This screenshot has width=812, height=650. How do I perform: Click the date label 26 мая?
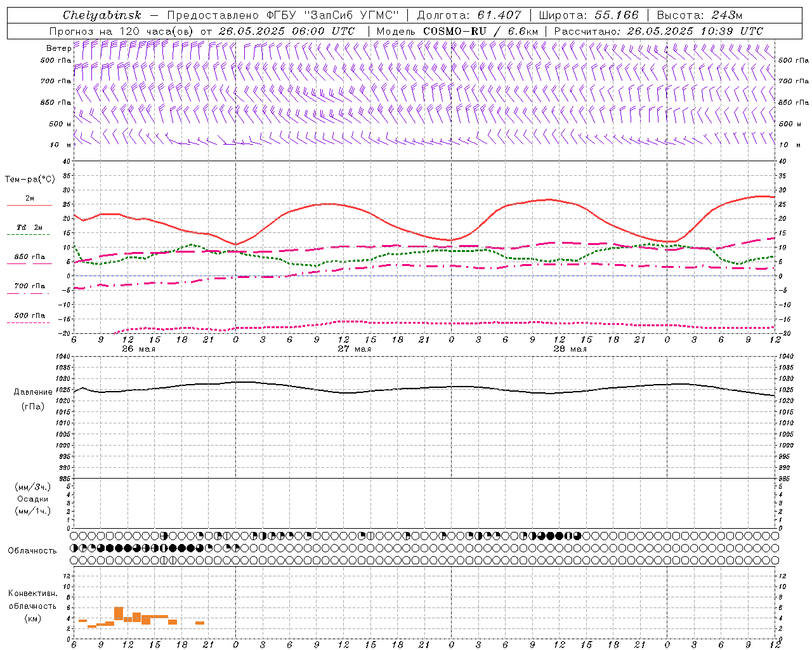click(x=138, y=349)
